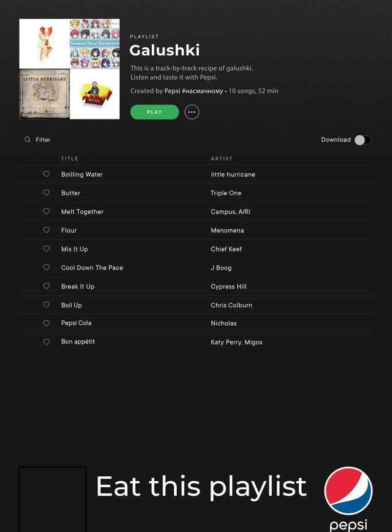Click the search magnifier icon
This screenshot has height=532, width=392.
pos(27,140)
